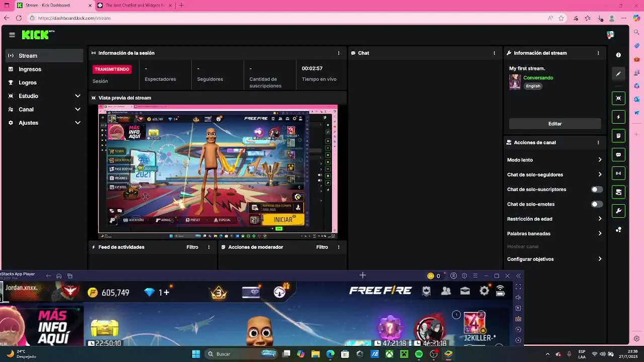Click the TRANSMITIENDO status badge
Viewport: 644px width, 362px height.
tap(112, 69)
